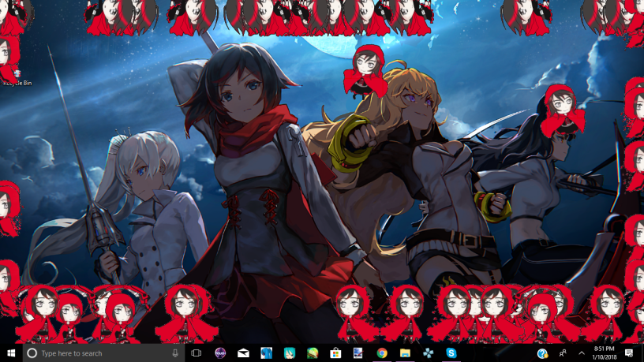Launch the purple round Touch app icon
The height and width of the screenshot is (362, 644).
click(x=220, y=353)
